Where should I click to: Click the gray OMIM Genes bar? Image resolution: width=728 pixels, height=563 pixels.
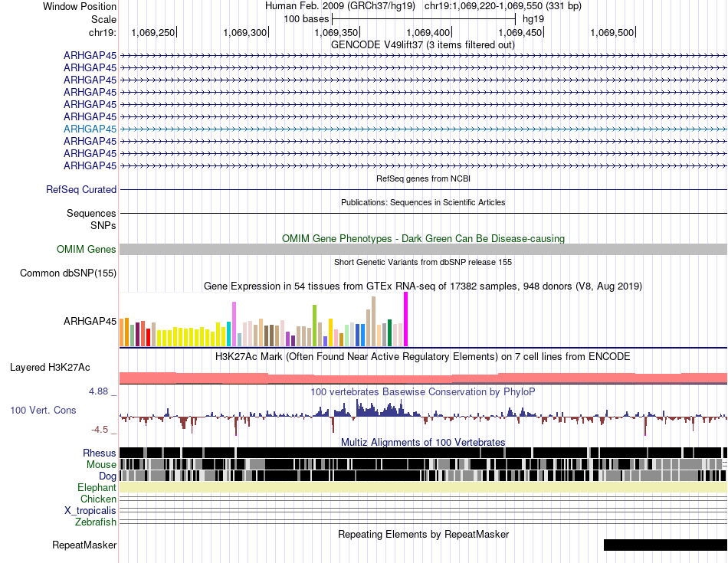click(423, 249)
